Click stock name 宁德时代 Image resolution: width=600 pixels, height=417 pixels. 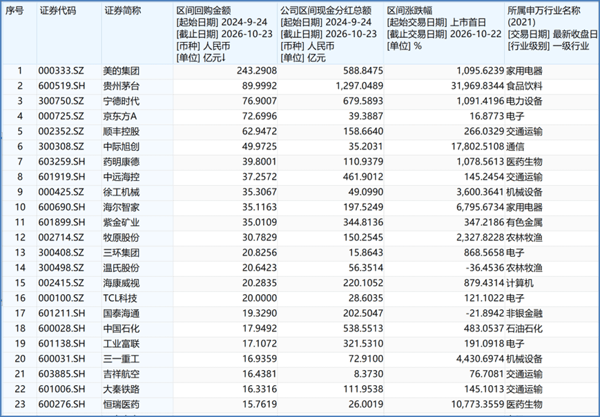[x=121, y=101]
